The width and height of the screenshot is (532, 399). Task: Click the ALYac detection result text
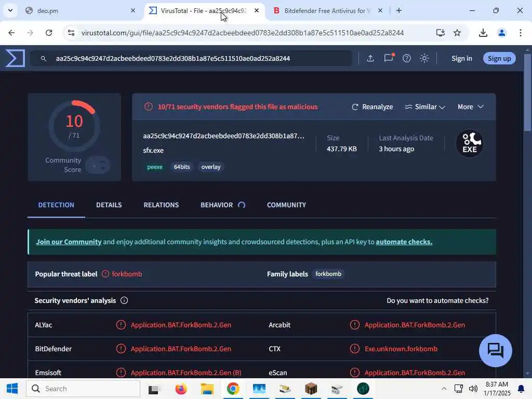(181, 325)
